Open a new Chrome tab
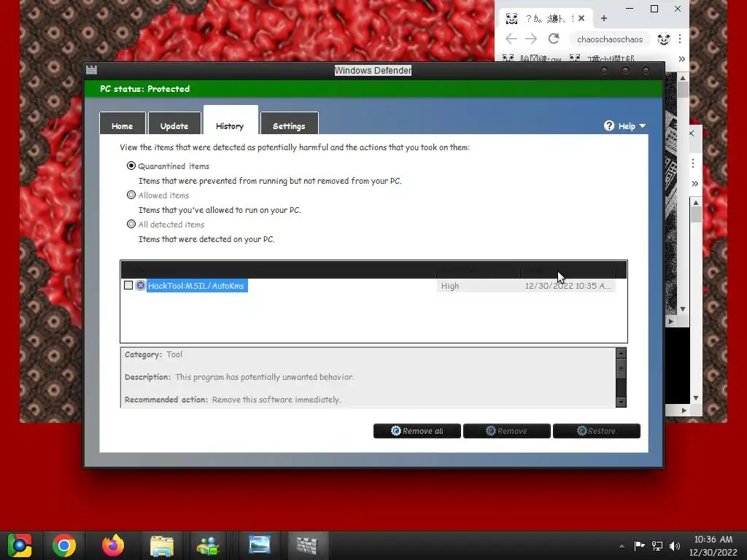This screenshot has height=560, width=747. pos(603,18)
